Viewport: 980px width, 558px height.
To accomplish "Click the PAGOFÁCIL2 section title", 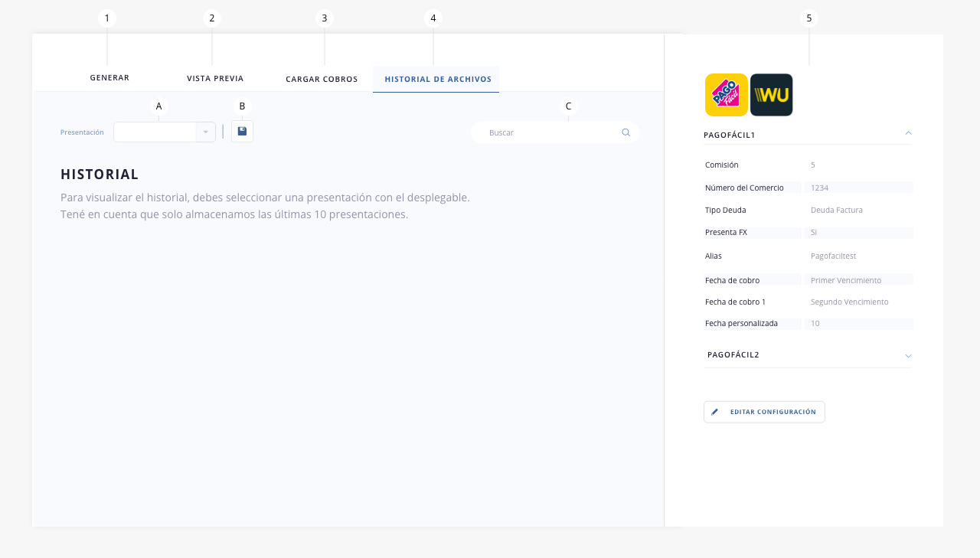I will click(733, 355).
